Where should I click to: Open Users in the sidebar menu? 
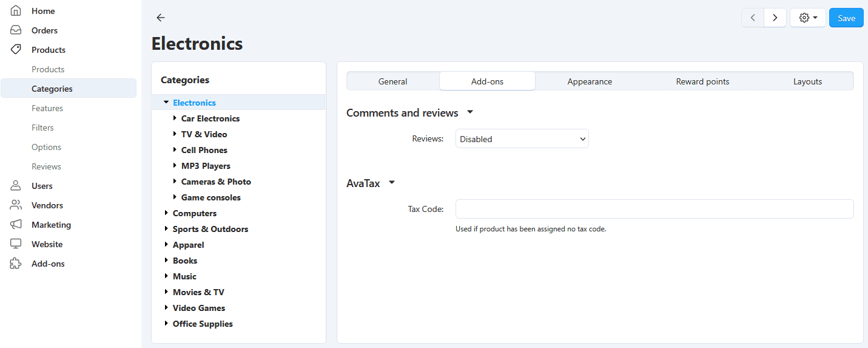click(42, 186)
